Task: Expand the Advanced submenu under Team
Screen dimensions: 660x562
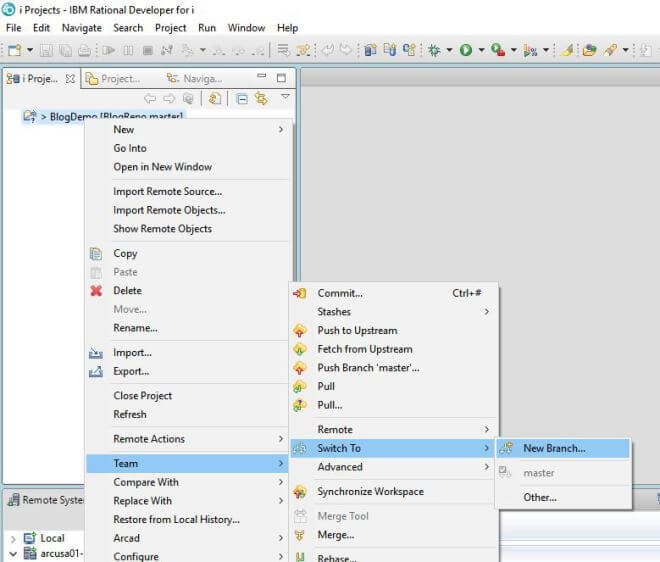Action: (394, 467)
